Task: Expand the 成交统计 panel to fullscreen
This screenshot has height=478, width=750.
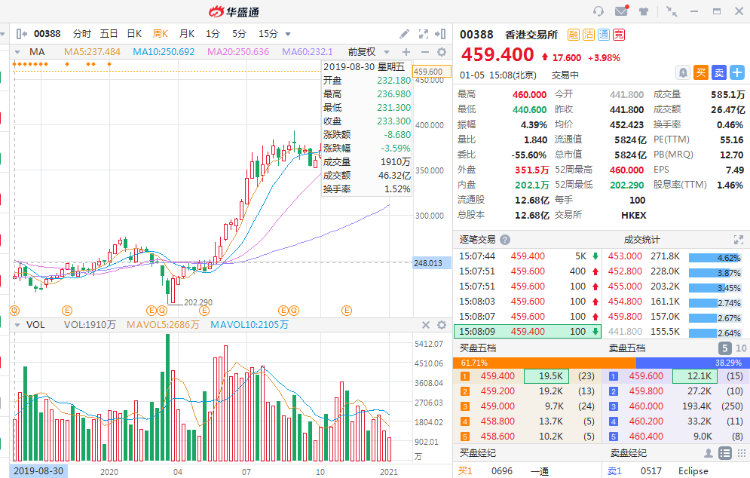Action: click(738, 240)
